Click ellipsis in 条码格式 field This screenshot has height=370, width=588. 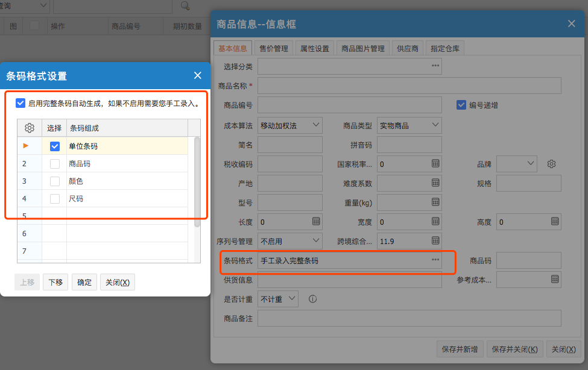click(x=435, y=260)
